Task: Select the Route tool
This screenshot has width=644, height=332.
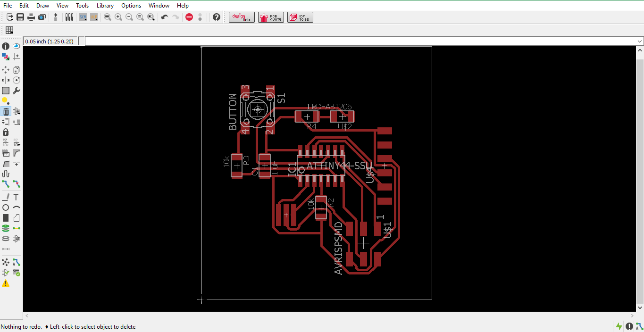Action: (6, 184)
